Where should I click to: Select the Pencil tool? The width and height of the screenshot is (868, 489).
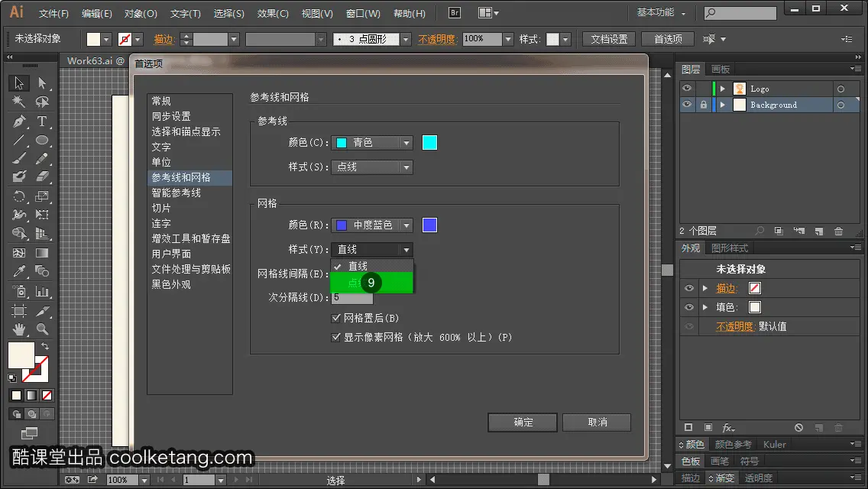click(42, 158)
